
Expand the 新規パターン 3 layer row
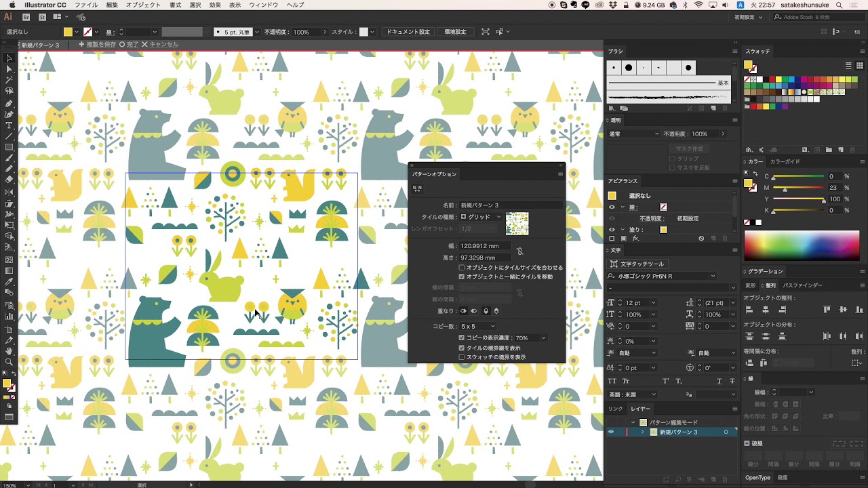pyautogui.click(x=643, y=432)
